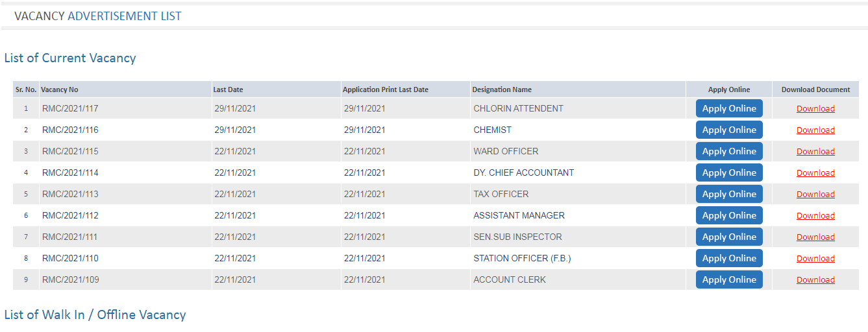The width and height of the screenshot is (868, 332).
Task: Download Station Officer (F.B.) document
Action: [815, 259]
